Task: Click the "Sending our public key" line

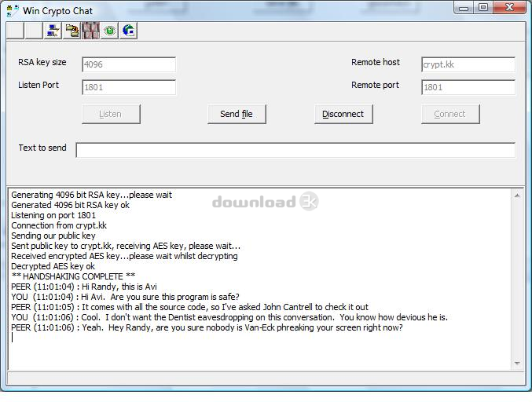Action: [x=53, y=236]
